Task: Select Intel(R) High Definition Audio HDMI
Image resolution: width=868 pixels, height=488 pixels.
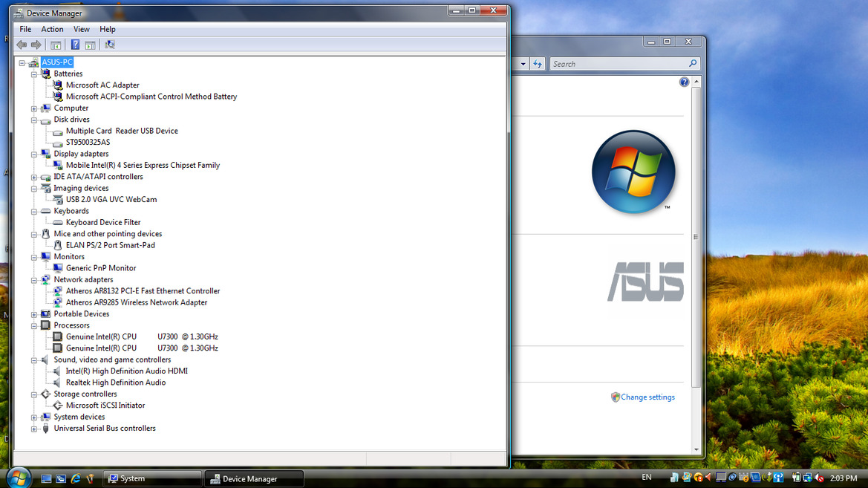Action: 127,371
